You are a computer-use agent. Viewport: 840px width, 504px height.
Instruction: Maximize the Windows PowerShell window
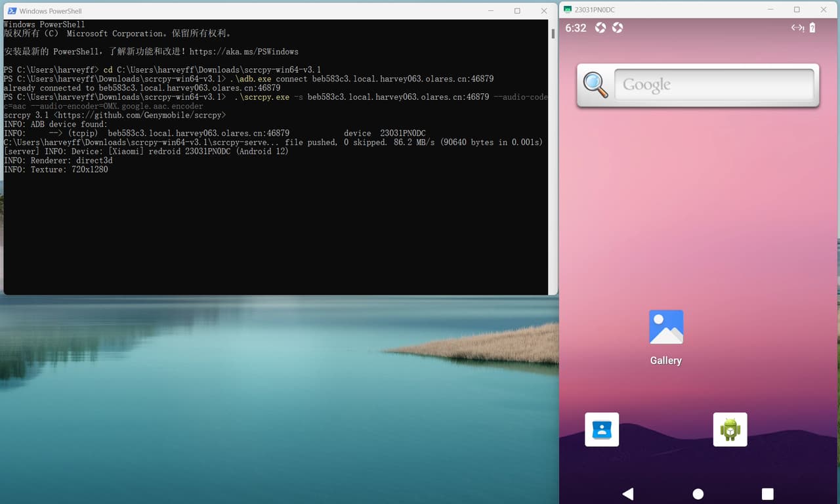pos(517,11)
